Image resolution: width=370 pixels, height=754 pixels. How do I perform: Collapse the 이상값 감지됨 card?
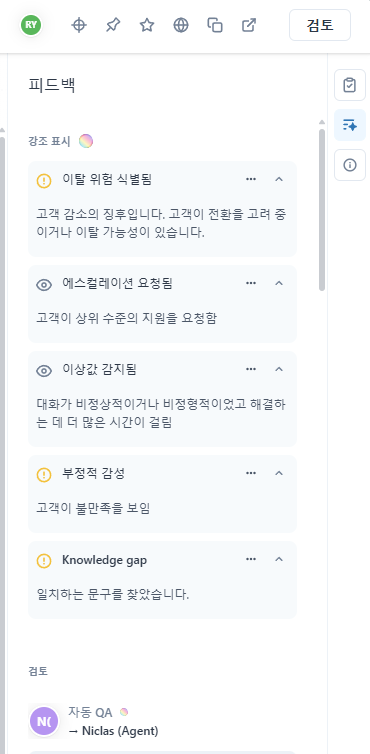point(279,369)
